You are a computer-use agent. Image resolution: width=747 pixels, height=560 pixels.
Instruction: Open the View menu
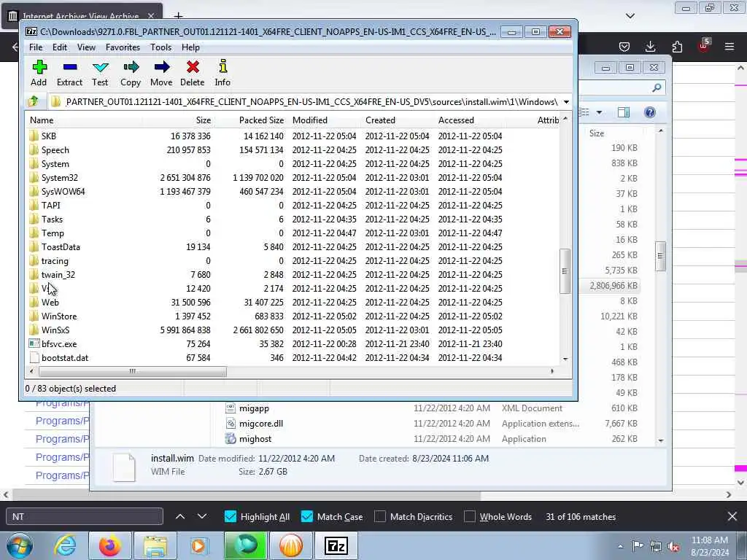pos(86,47)
